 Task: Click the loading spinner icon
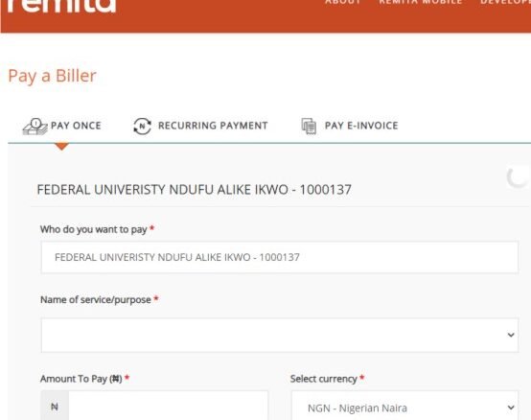click(x=518, y=176)
